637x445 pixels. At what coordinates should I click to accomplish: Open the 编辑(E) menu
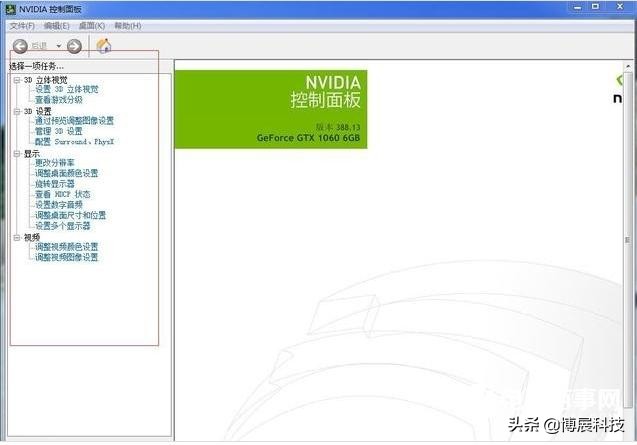click(56, 26)
